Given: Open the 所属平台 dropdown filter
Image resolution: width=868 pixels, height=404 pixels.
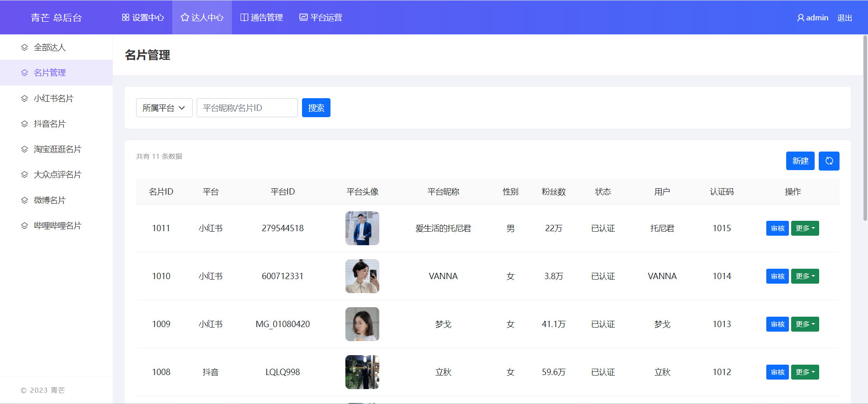Looking at the screenshot, I should pos(164,108).
